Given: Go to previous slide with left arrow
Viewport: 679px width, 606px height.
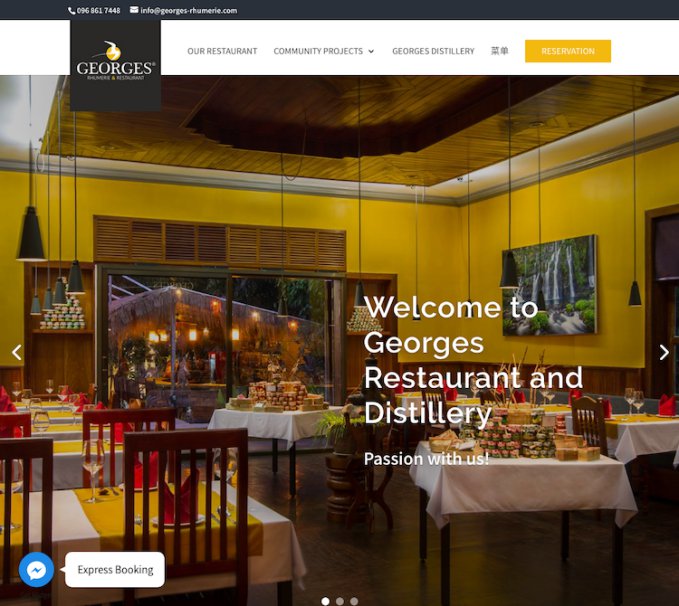Looking at the screenshot, I should [x=16, y=352].
